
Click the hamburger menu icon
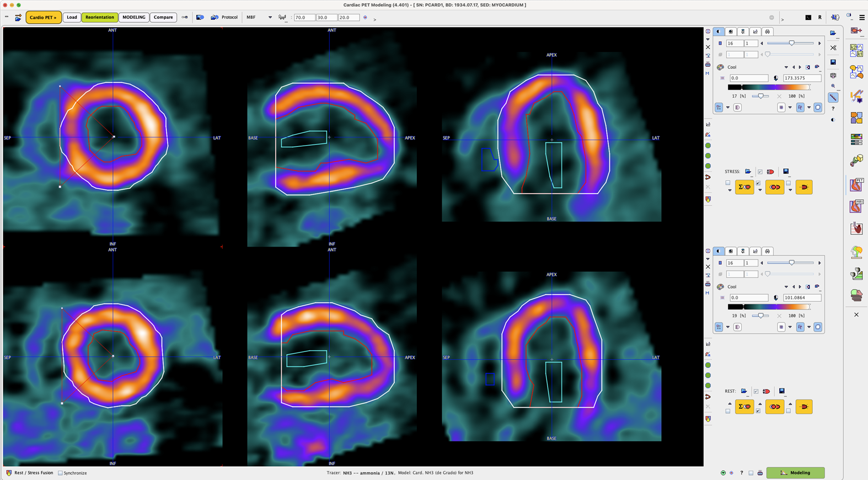coord(862,18)
